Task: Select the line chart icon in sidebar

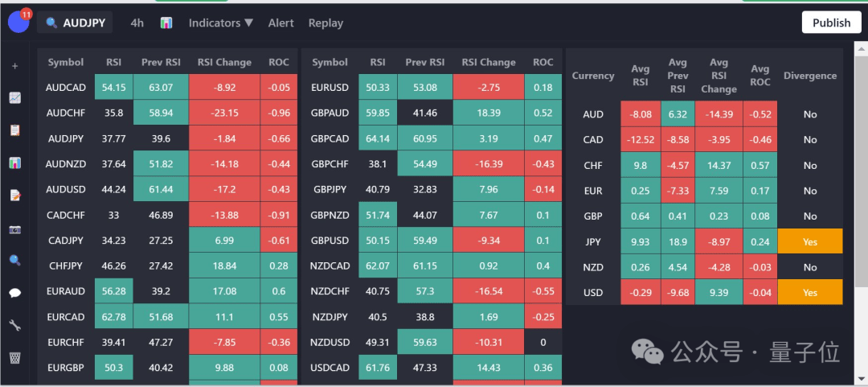Action: click(15, 98)
